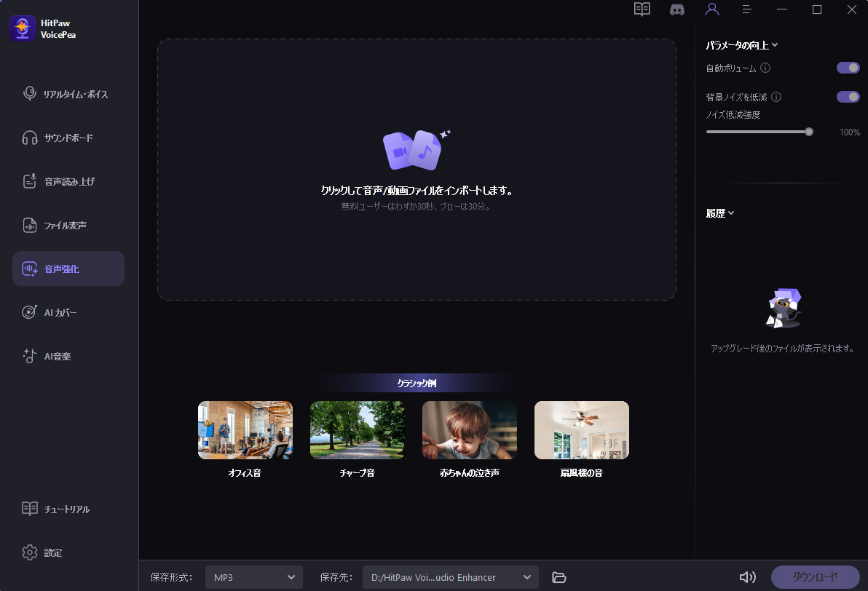Image resolution: width=868 pixels, height=591 pixels.
Task: Click the ダウンロード button
Action: [x=815, y=577]
